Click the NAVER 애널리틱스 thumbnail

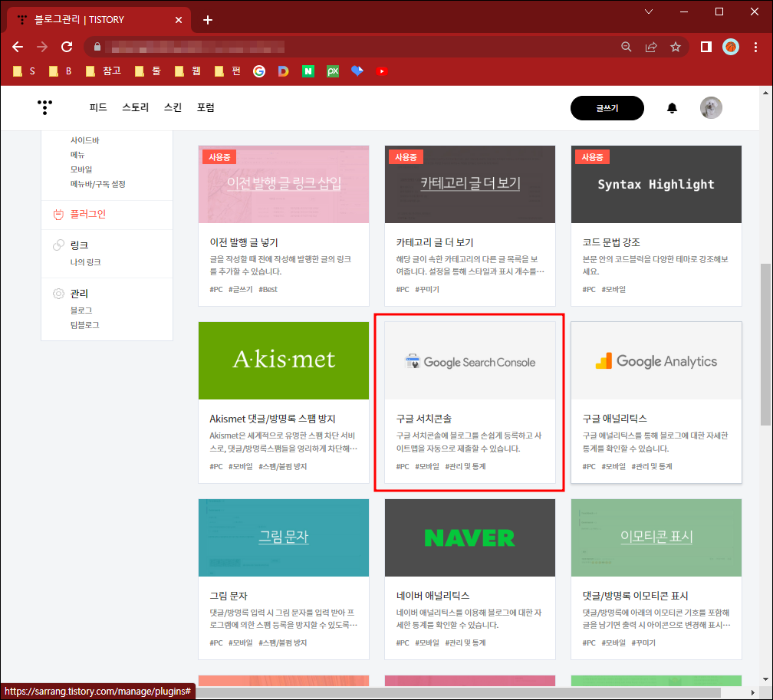coord(470,537)
